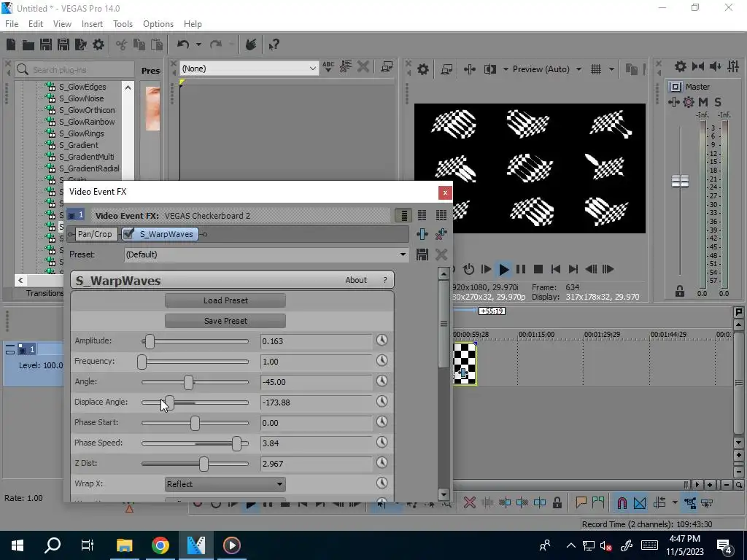747x560 pixels.
Task: Toggle Lock Envelopes to Events button
Action: [690, 502]
